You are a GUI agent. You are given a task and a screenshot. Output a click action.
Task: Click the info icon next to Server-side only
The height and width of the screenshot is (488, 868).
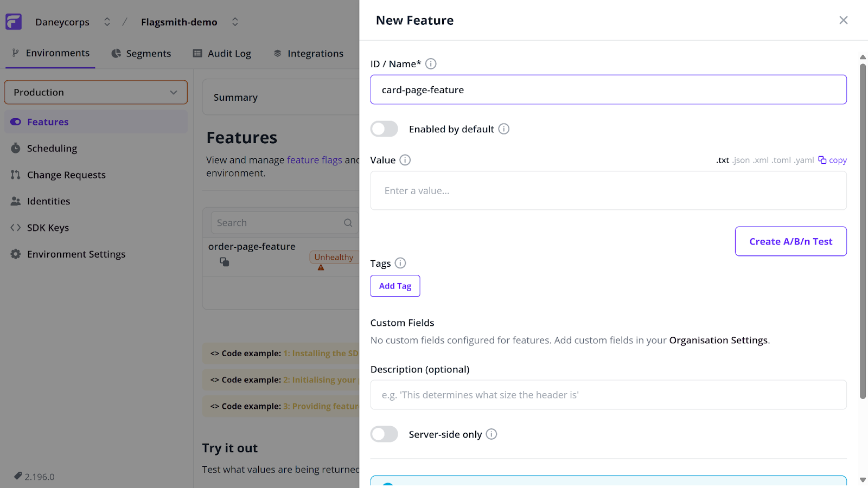[492, 434]
